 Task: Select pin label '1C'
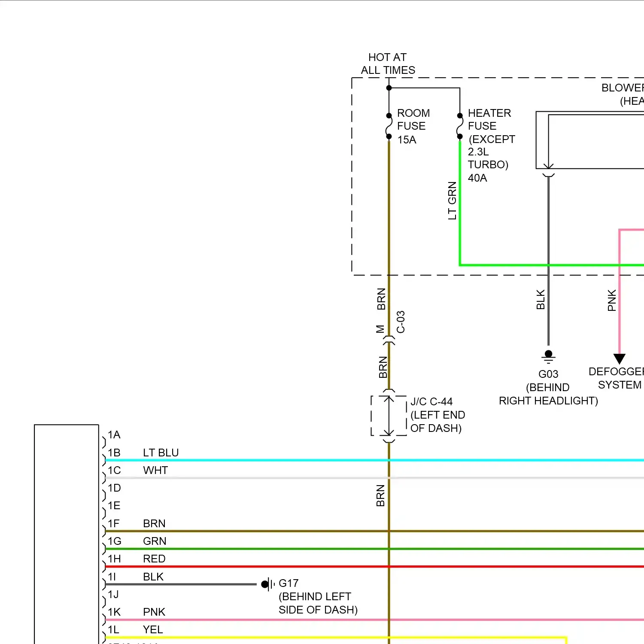pos(114,470)
